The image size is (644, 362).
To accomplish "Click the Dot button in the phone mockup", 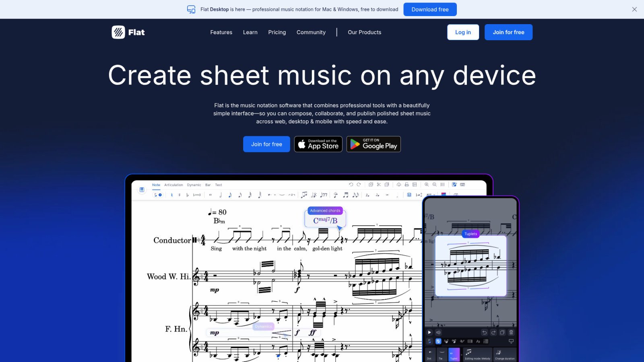I will coord(429,355).
